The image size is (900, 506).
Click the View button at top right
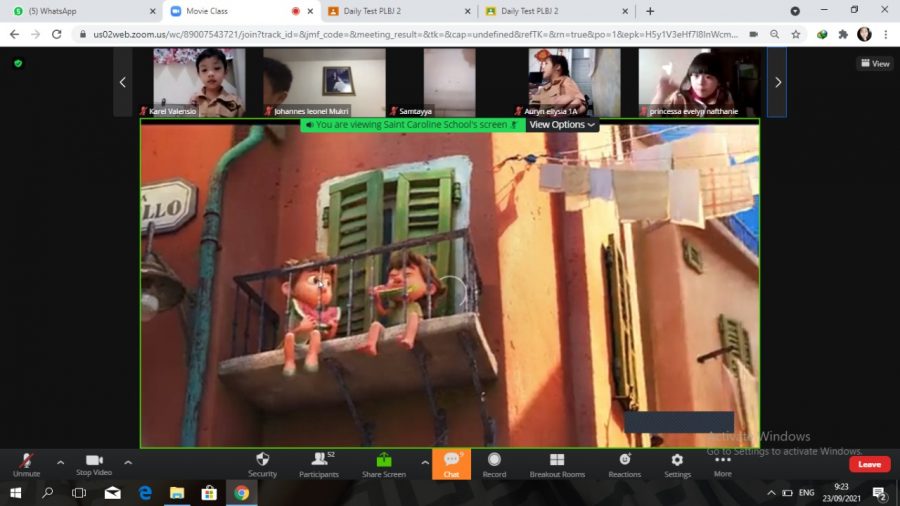tap(875, 63)
